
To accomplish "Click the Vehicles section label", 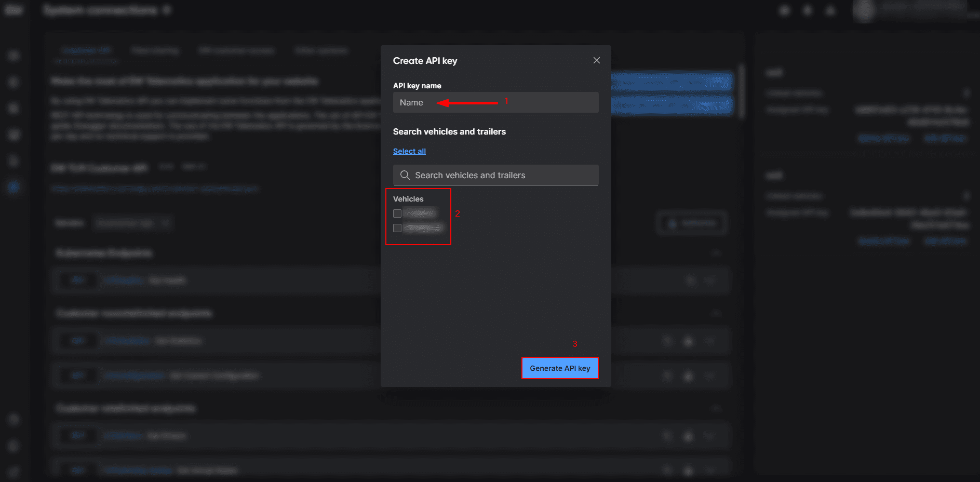I will [408, 199].
